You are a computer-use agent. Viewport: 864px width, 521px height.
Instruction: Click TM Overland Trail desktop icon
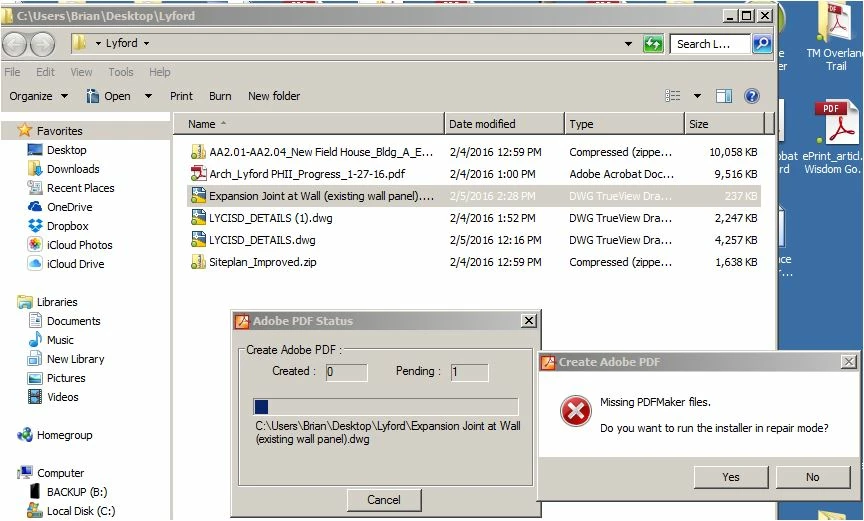(x=835, y=37)
